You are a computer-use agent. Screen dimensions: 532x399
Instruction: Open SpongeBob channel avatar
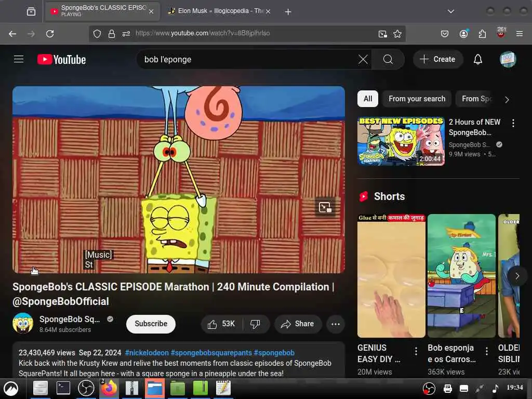[x=23, y=323]
